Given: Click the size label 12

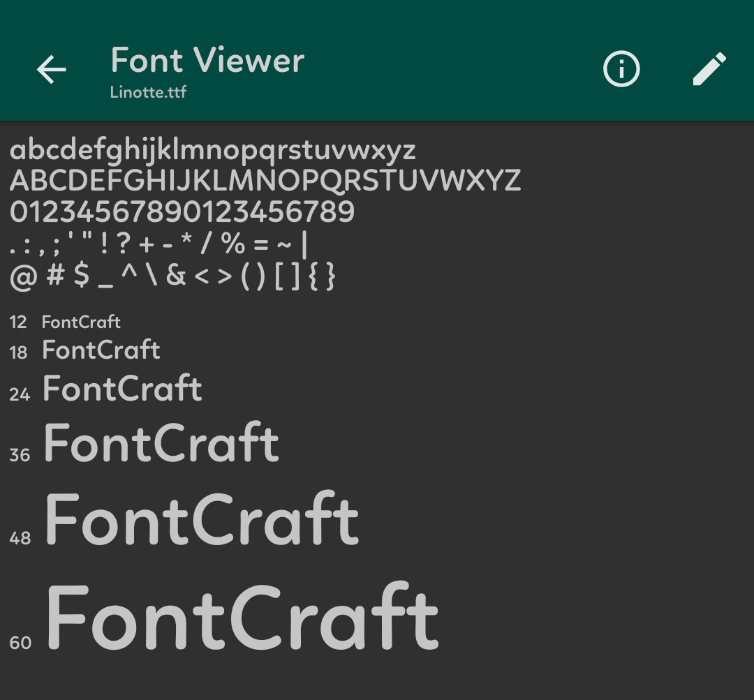Looking at the screenshot, I should [18, 322].
